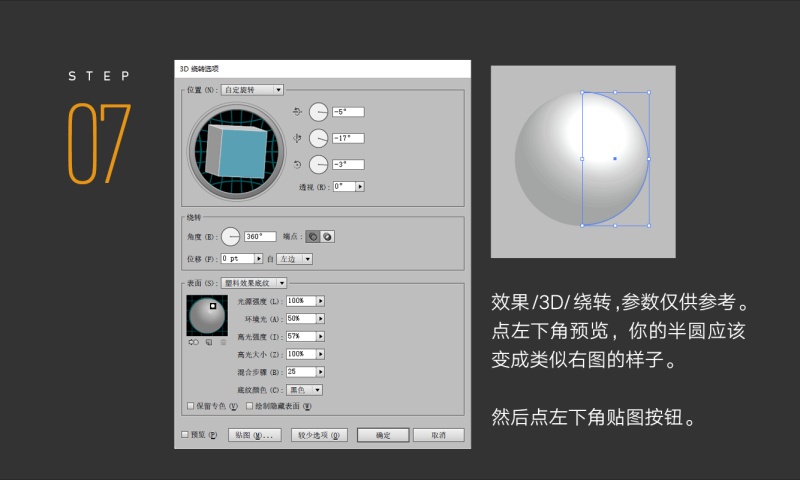Click the 贴图 map art button
Image resolution: width=800 pixels, height=480 pixels.
pyautogui.click(x=254, y=435)
